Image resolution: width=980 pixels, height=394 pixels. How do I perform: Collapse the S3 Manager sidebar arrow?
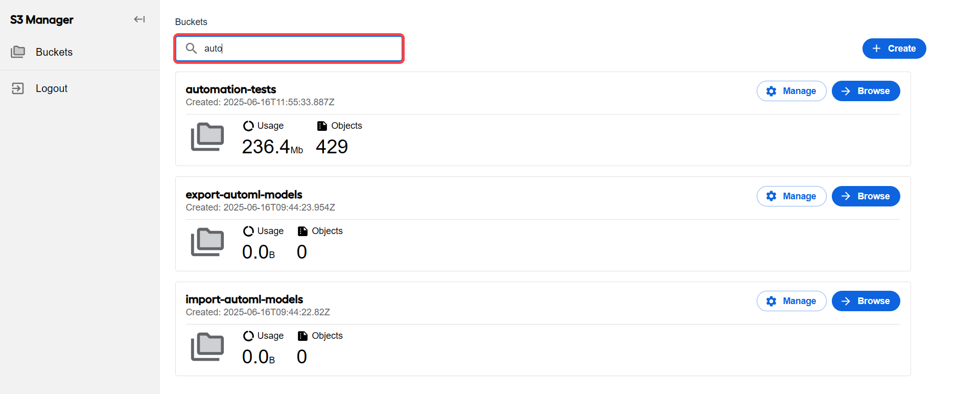(139, 19)
